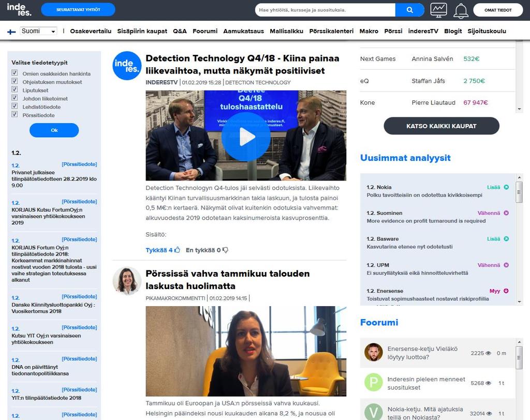Screen dimensions: 530x420
Task: Toggle Lehdistötiedote checkbox
Action: click(x=14, y=106)
